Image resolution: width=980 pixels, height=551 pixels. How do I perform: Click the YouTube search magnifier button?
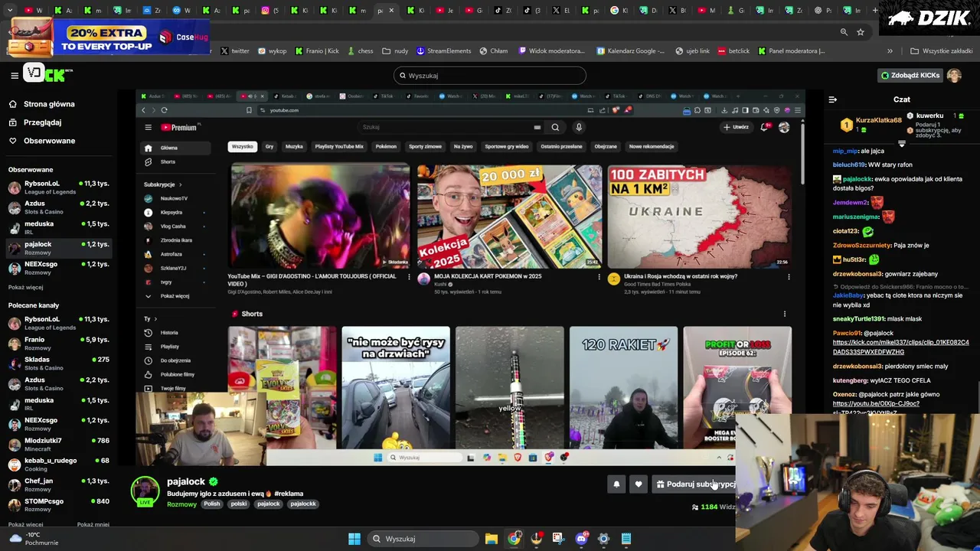[x=555, y=127]
